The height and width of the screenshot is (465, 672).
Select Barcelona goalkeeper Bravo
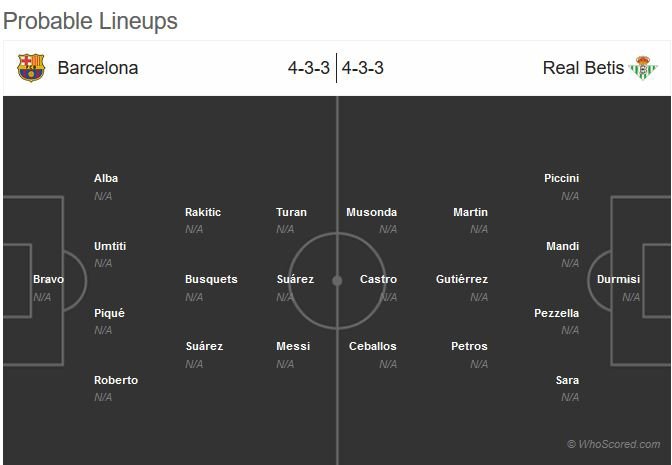click(48, 280)
